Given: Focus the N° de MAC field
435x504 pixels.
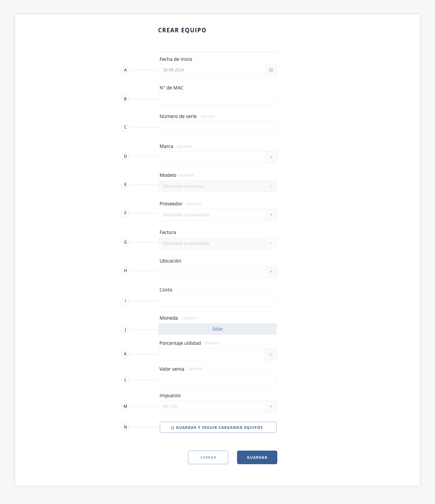Looking at the screenshot, I should click(x=217, y=99).
